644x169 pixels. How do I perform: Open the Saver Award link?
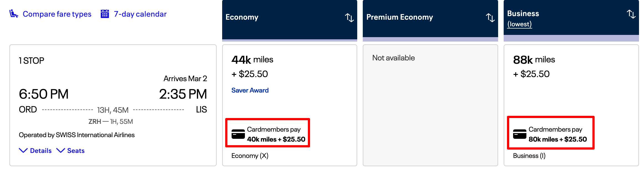pyautogui.click(x=250, y=90)
